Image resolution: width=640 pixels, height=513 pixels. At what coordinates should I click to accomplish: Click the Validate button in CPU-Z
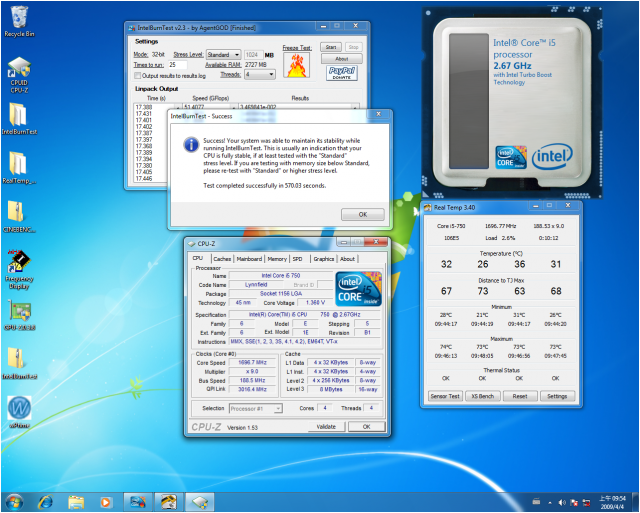326,427
